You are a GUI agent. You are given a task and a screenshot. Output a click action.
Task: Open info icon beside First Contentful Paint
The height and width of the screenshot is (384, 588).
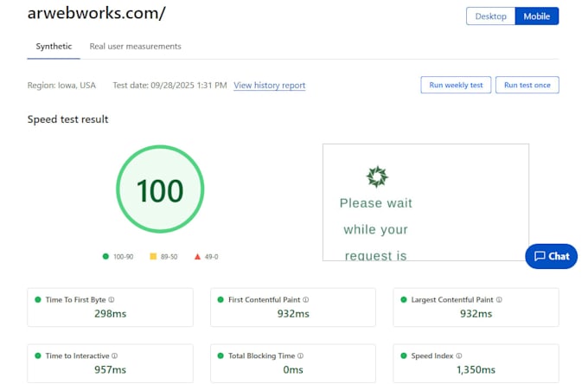305,299
